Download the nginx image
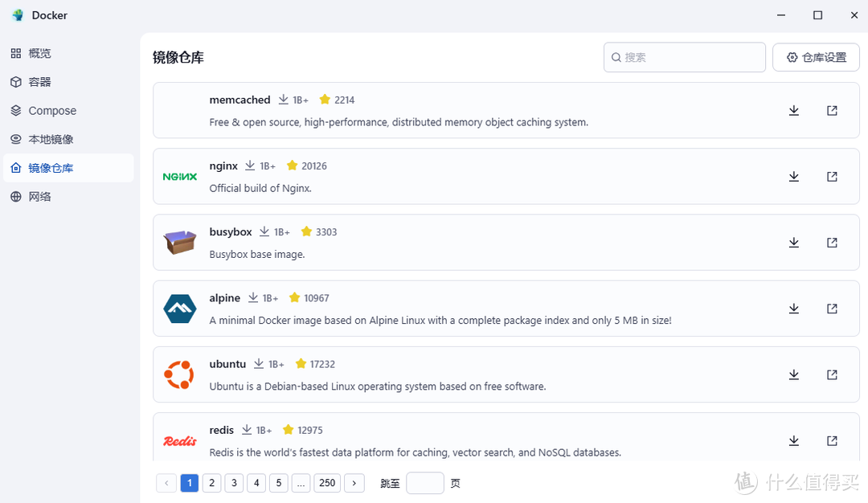868x503 pixels. 794,177
